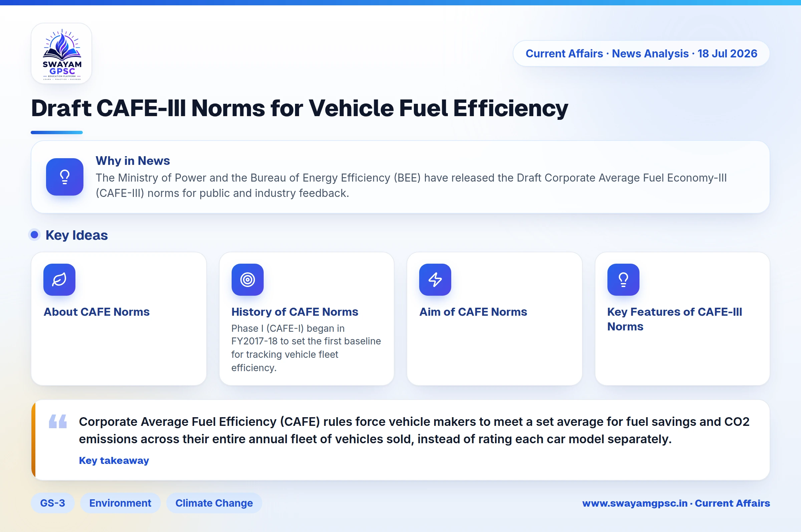Select the Environment tag

[120, 503]
